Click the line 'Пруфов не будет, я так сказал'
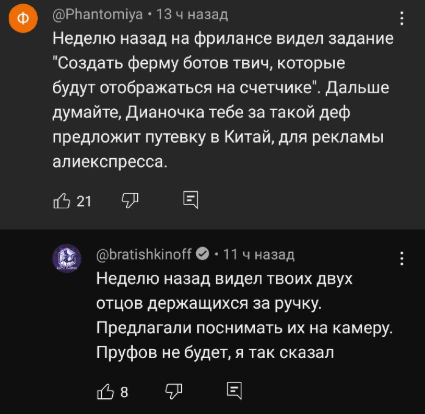Screen dimensions: 425x414 click(x=215, y=353)
